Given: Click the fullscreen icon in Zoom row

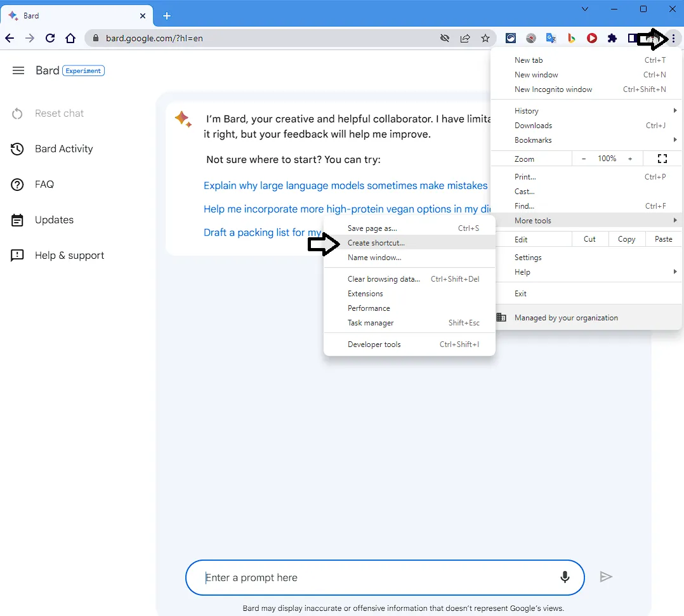Looking at the screenshot, I should pyautogui.click(x=662, y=159).
